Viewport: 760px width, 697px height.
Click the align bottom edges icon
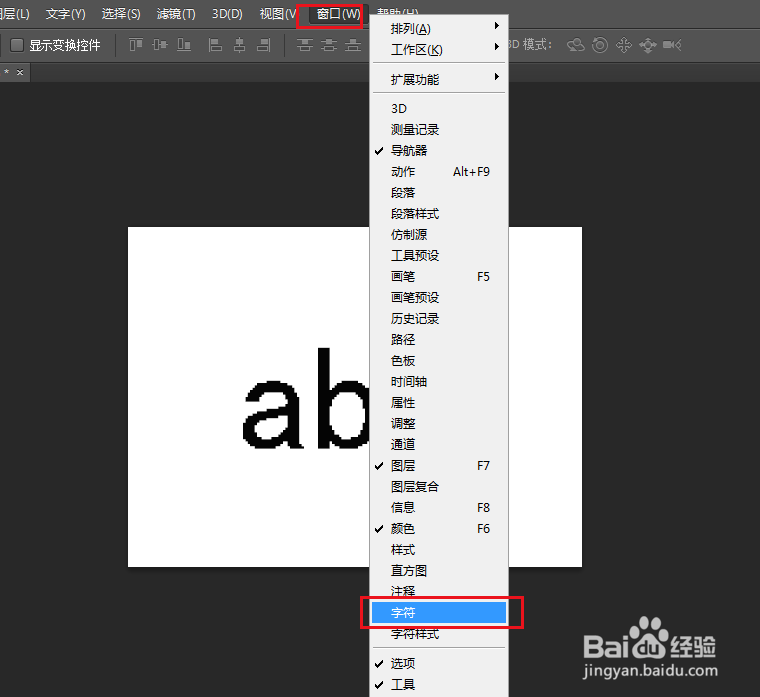(x=184, y=45)
